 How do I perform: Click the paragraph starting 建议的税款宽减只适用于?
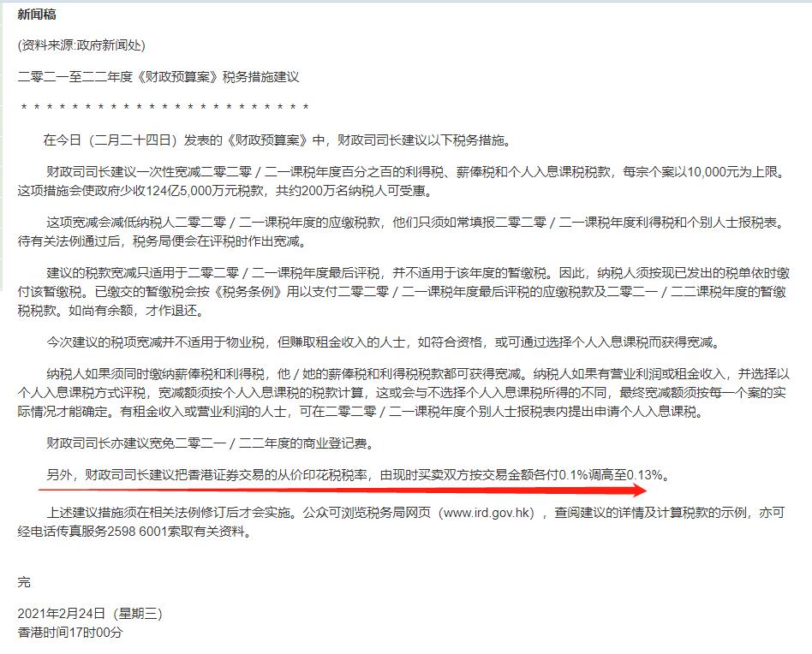point(403,292)
